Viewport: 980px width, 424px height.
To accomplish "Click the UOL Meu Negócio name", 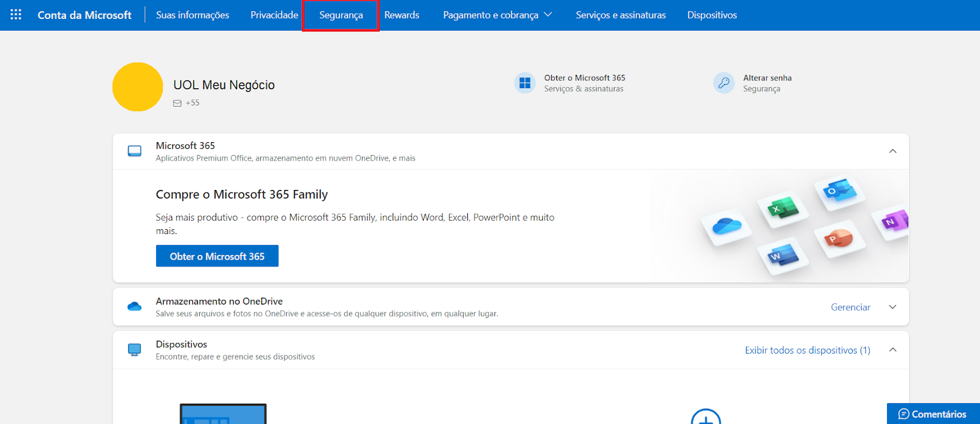I will (224, 85).
